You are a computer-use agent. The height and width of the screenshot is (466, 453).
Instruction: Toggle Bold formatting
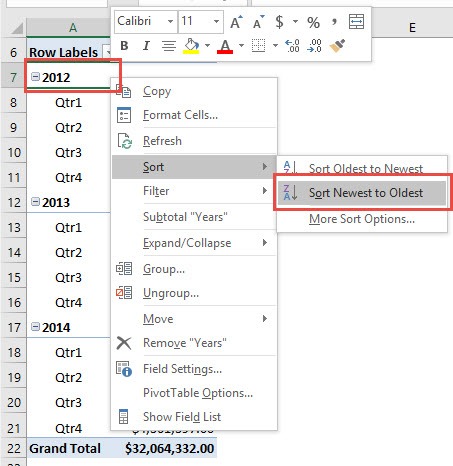click(x=124, y=46)
